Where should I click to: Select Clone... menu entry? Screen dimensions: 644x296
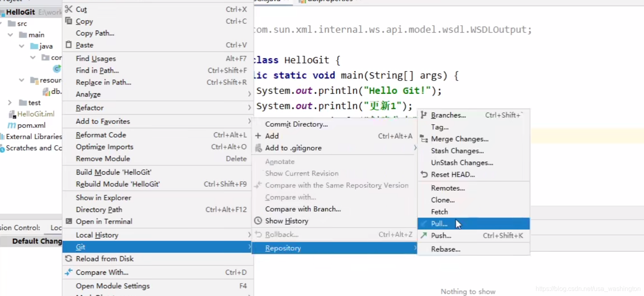474,200
